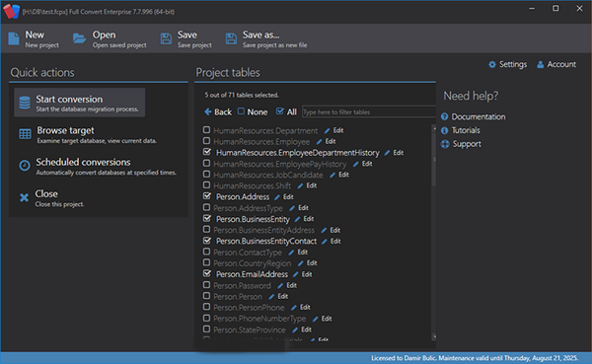
Task: Click pencil icon beside Person.BusinessEntity
Action: pyautogui.click(x=298, y=219)
